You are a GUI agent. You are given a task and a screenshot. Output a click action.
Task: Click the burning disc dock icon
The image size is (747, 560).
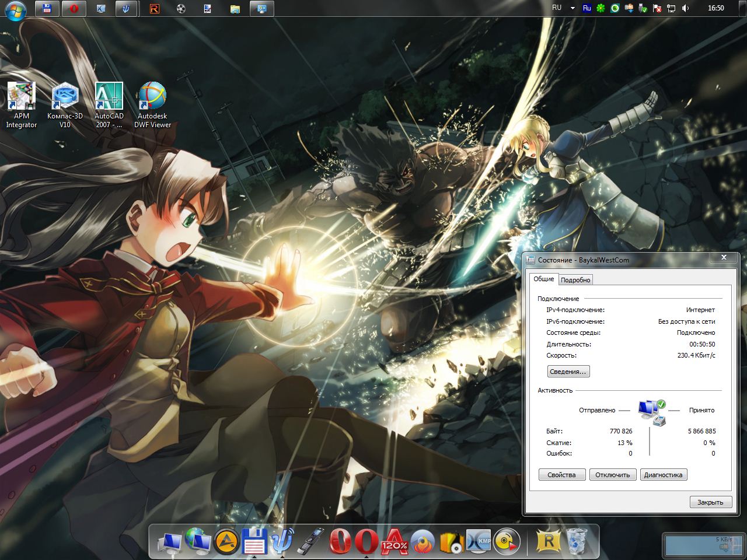[423, 542]
